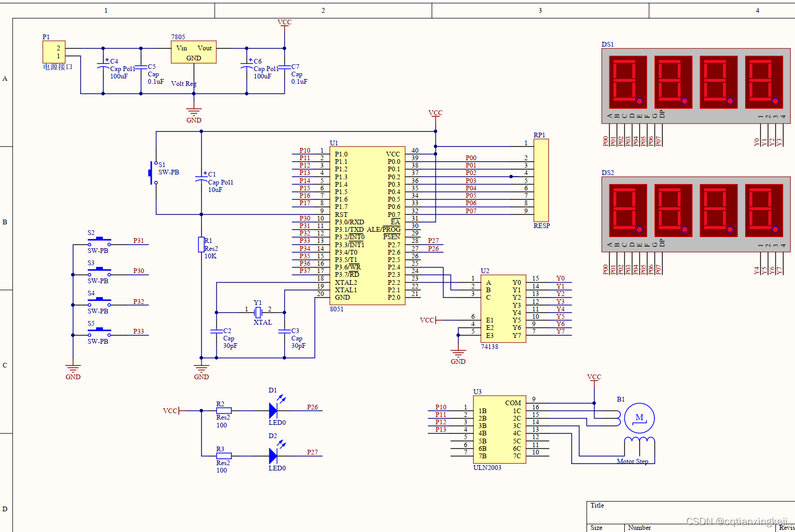Screen dimensions: 795x532
Task: Click sheet column header 2
Action: click(323, 11)
